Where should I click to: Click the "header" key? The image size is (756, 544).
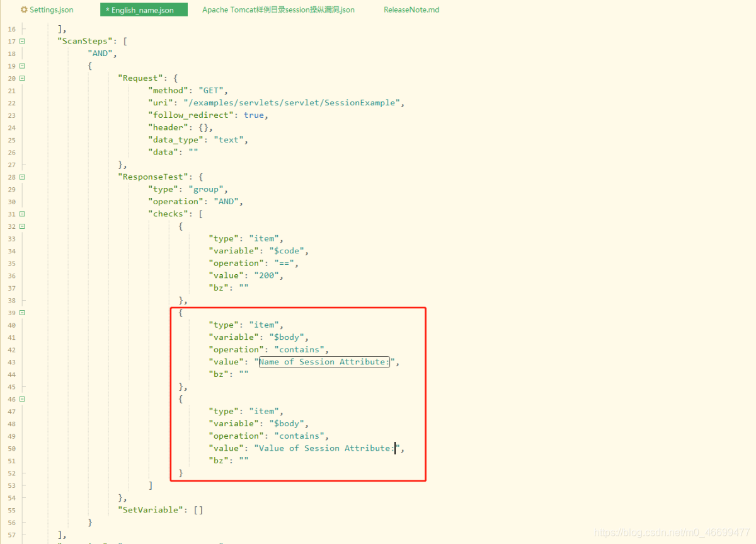(168, 127)
